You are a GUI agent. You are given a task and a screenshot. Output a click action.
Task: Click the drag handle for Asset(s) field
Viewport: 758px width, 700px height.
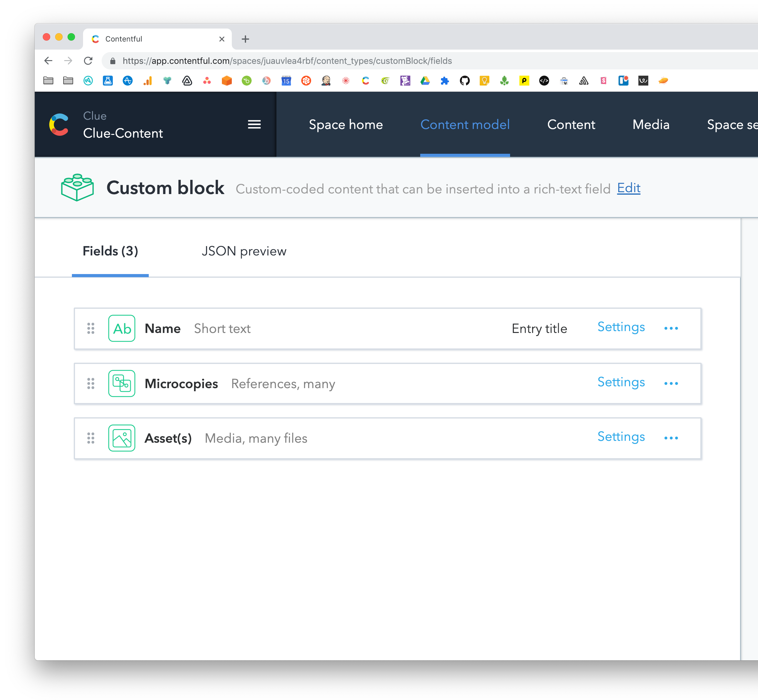click(x=91, y=437)
